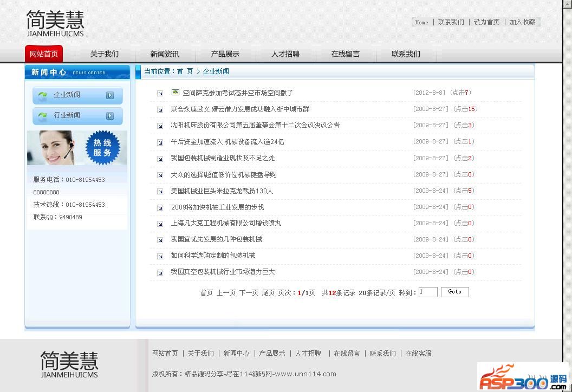The width and height of the screenshot is (572, 392).
Task: Click the 设为首页 link in the header
Action: (x=486, y=22)
